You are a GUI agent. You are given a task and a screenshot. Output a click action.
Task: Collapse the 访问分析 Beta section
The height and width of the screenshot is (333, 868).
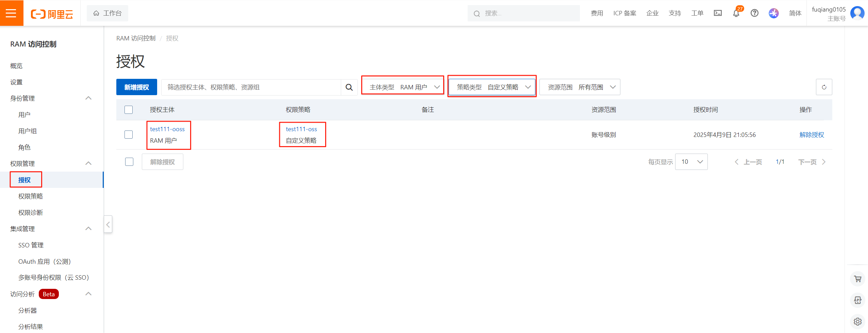pyautogui.click(x=88, y=294)
